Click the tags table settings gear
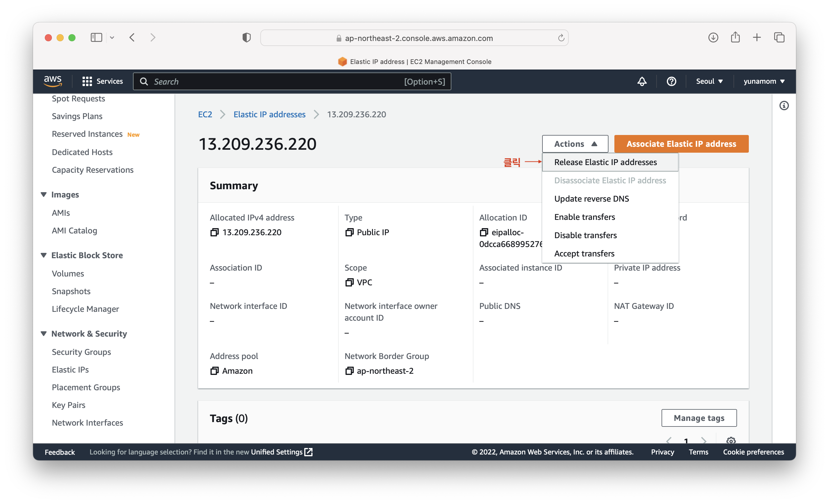Screen dimensions: 829x504 tap(731, 440)
